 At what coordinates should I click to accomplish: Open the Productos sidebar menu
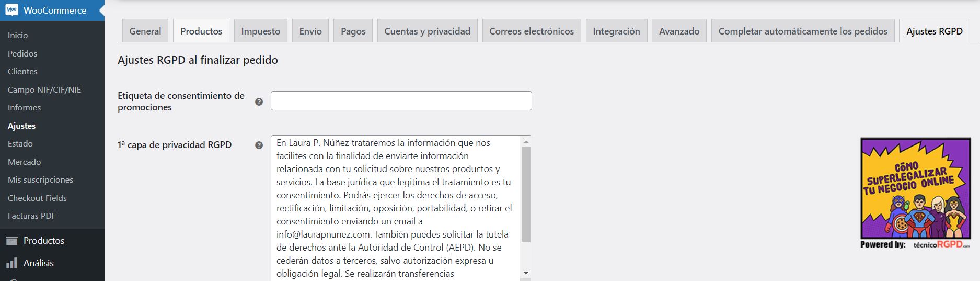tap(52, 241)
